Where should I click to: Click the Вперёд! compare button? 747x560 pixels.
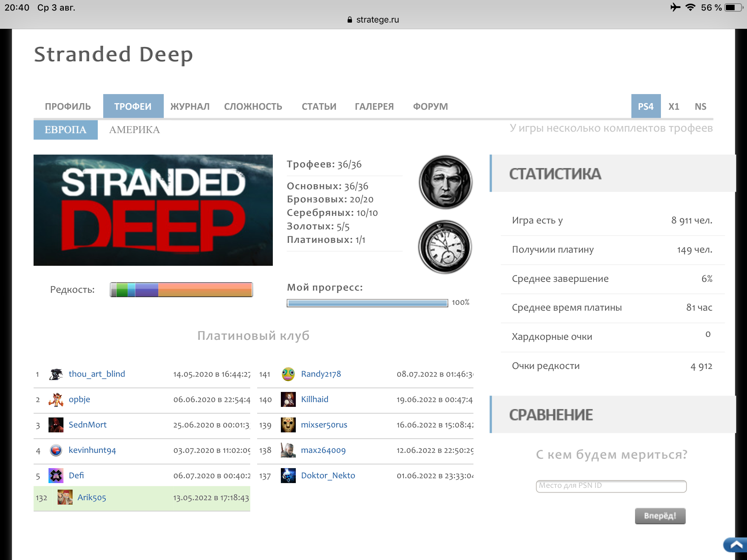click(660, 516)
